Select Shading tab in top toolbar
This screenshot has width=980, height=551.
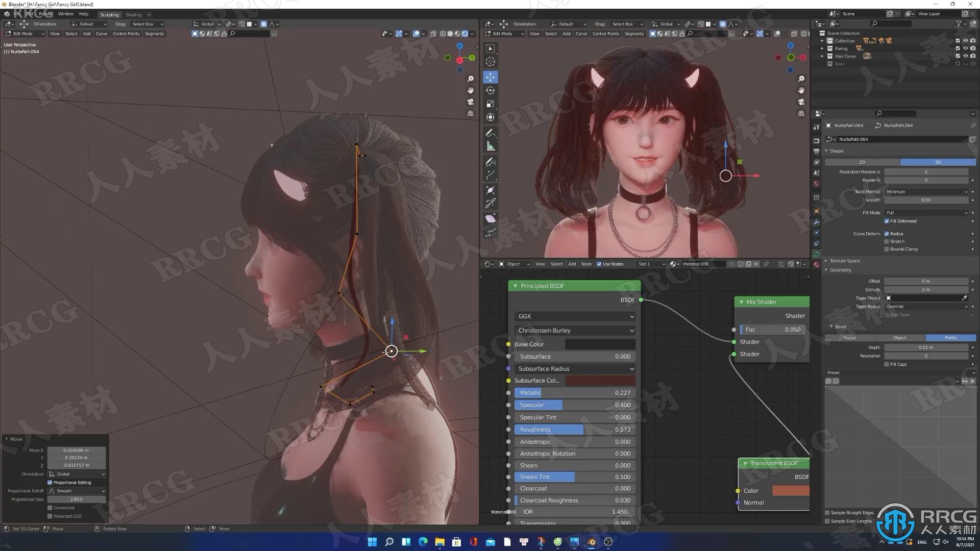click(133, 15)
